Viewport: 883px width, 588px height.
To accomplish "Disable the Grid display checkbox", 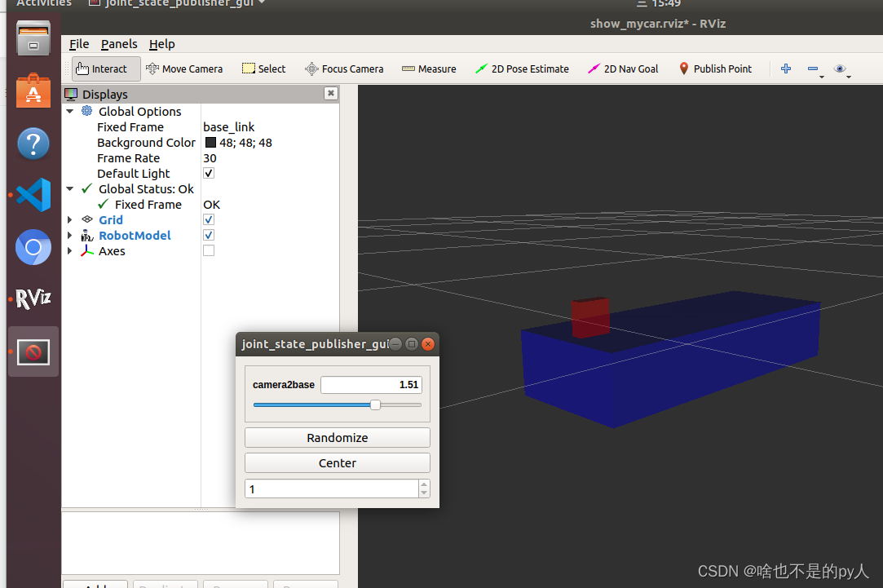I will 209,219.
